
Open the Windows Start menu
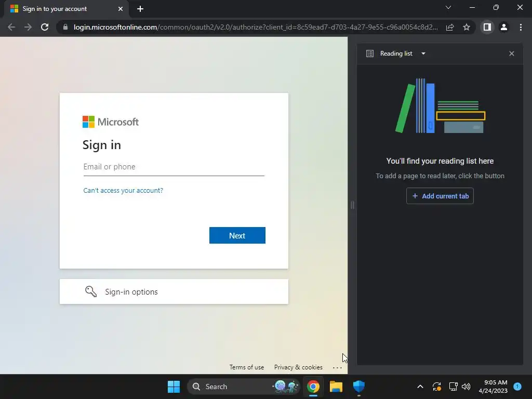coord(174,387)
